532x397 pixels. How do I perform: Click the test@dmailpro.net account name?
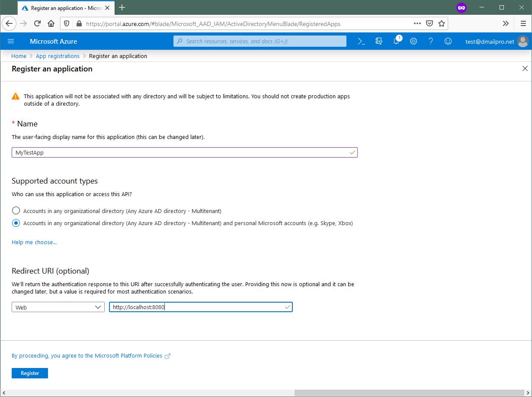tap(490, 42)
